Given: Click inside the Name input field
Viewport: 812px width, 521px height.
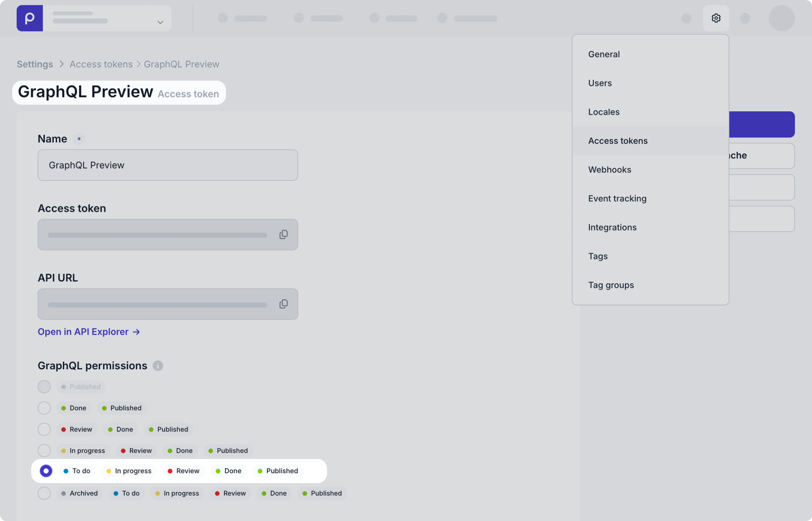Looking at the screenshot, I should coord(168,165).
